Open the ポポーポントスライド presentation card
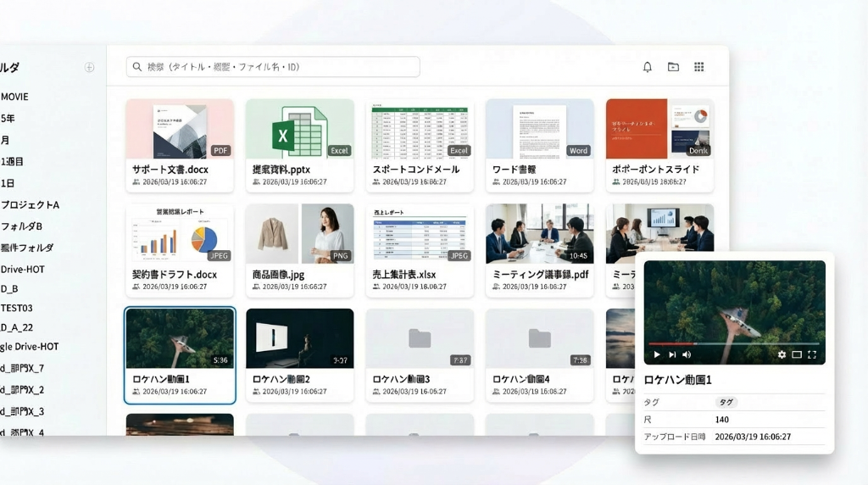The height and width of the screenshot is (485, 868). tap(659, 146)
